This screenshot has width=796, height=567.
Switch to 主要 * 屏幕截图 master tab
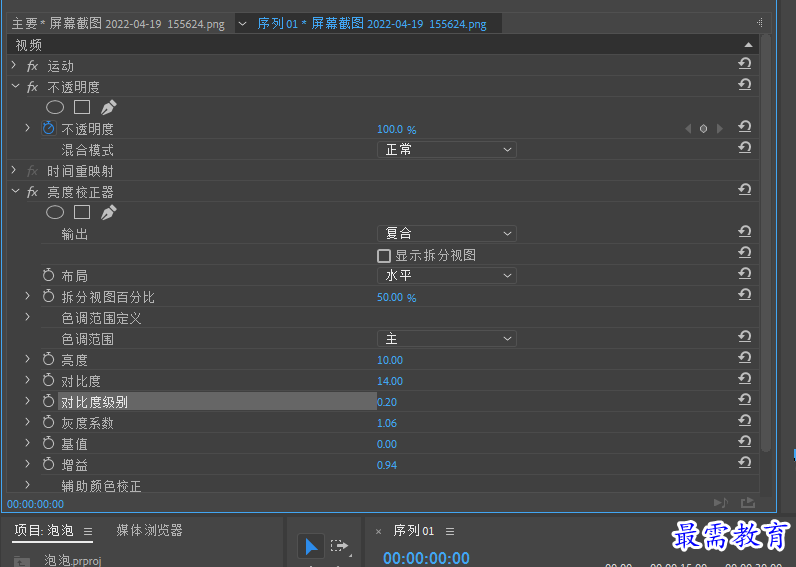click(x=118, y=24)
